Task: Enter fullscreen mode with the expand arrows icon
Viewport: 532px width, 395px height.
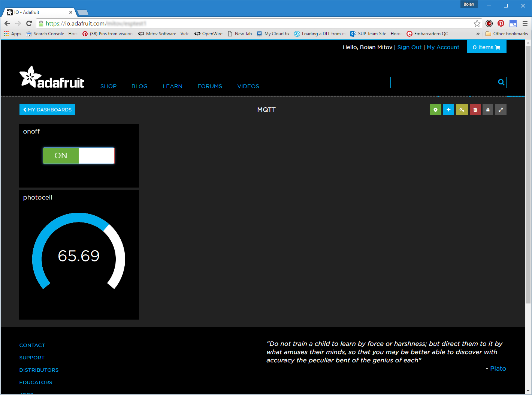Action: click(x=501, y=110)
